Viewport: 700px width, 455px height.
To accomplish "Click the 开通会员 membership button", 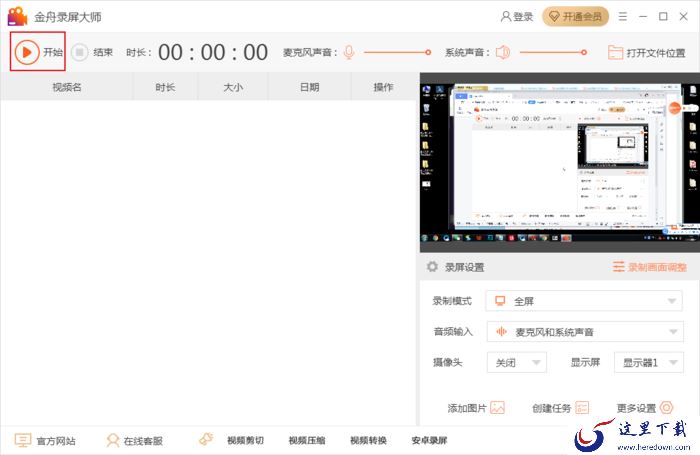I will click(x=575, y=17).
